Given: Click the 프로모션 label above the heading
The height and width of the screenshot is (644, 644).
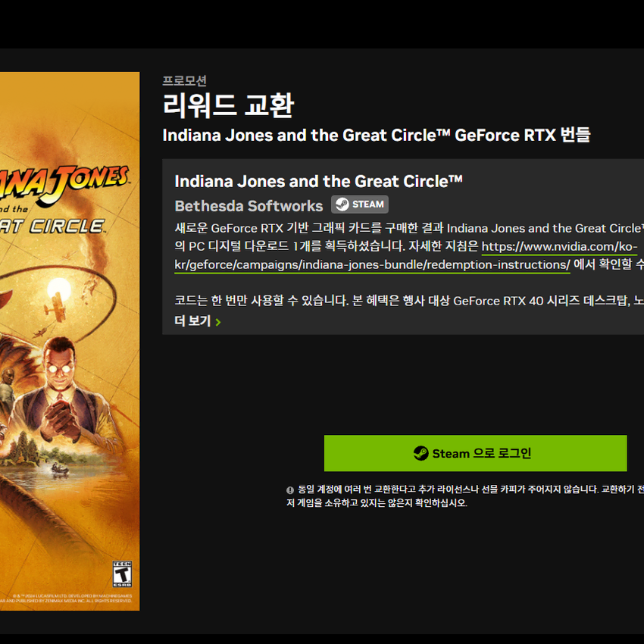Looking at the screenshot, I should [184, 80].
